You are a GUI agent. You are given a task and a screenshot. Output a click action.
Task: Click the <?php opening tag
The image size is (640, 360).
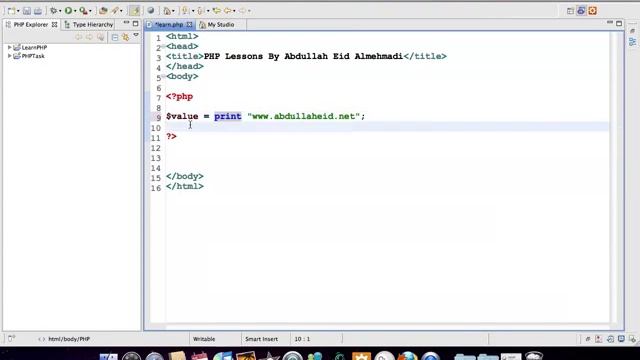(179, 97)
